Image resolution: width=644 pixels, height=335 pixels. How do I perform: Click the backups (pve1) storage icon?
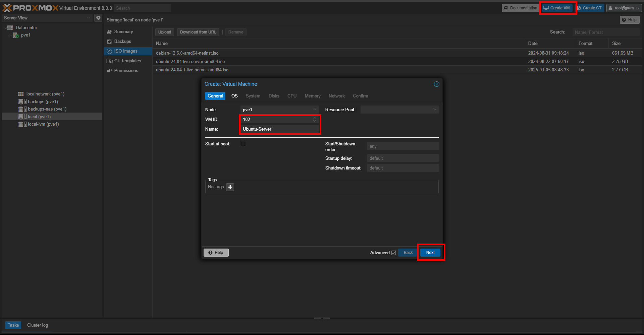point(22,102)
